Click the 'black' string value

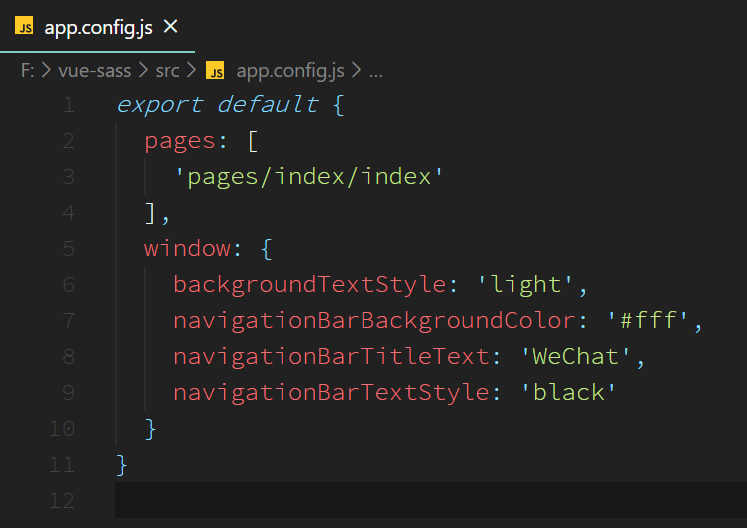(x=568, y=393)
